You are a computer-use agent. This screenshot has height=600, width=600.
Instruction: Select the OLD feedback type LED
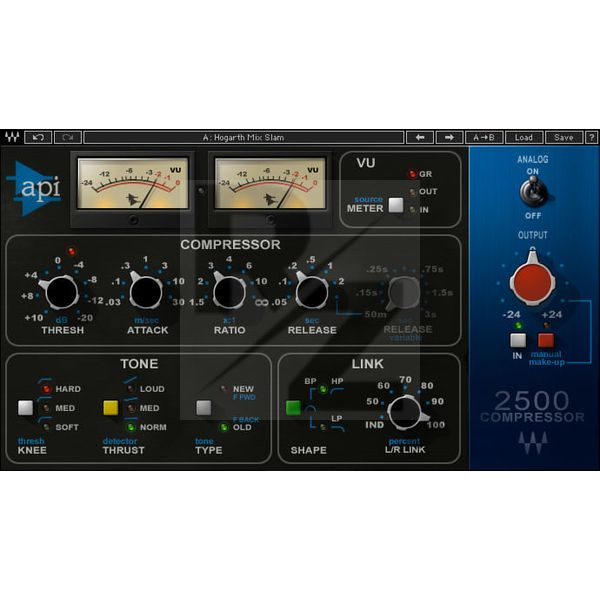click(223, 427)
